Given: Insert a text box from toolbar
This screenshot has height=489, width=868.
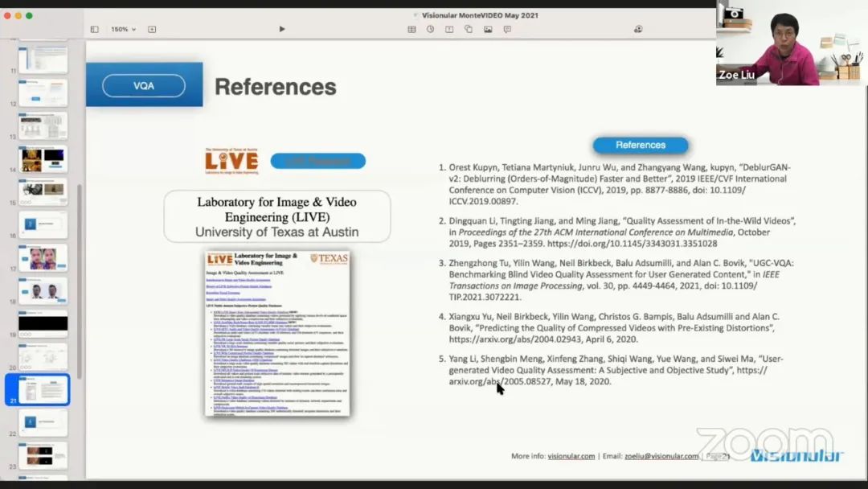Looking at the screenshot, I should [449, 29].
